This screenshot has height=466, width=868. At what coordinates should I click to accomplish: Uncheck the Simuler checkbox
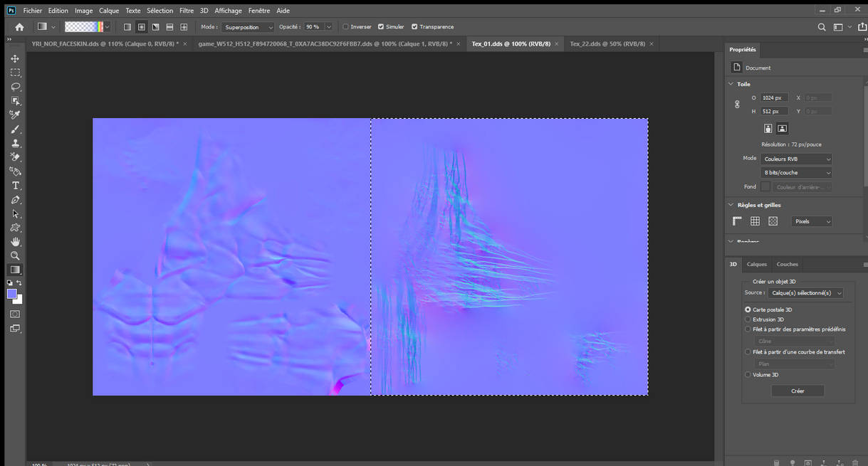[381, 27]
